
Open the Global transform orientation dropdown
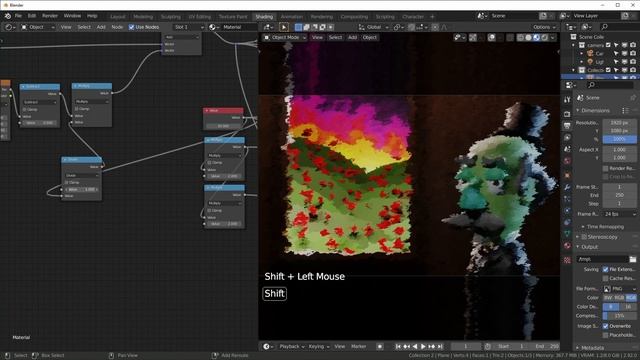373,27
